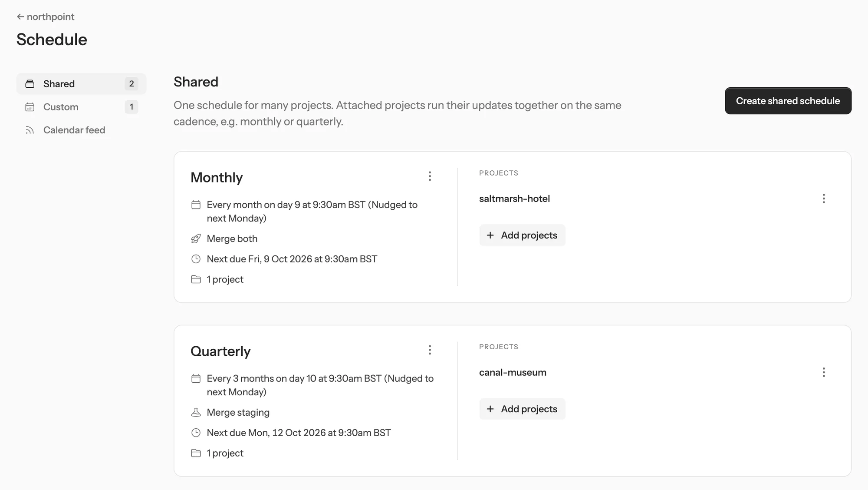The height and width of the screenshot is (490, 868).
Task: Click the Quarterly cadence calendar icon
Action: [x=196, y=378]
